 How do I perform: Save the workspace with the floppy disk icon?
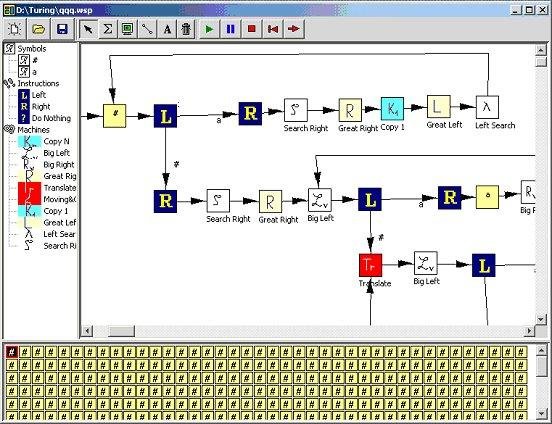point(62,29)
